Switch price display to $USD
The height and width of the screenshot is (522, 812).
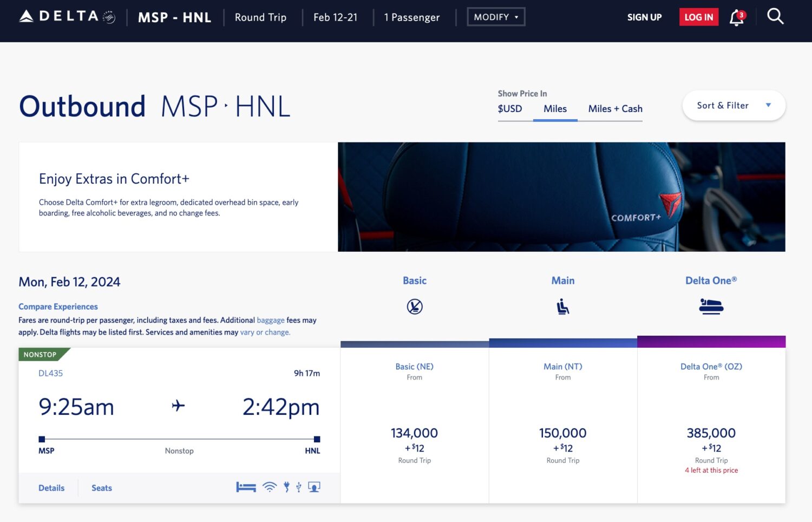(x=509, y=109)
